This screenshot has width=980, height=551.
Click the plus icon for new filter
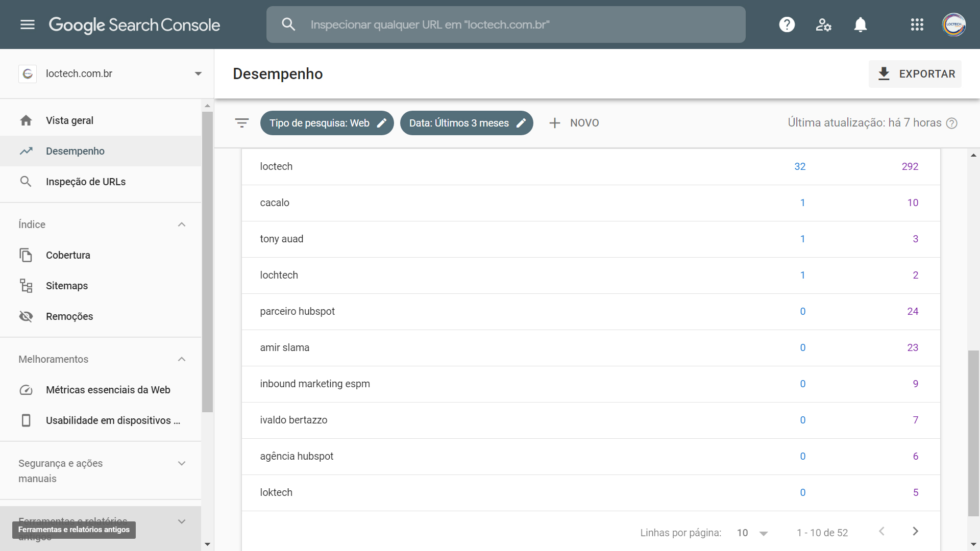click(555, 123)
